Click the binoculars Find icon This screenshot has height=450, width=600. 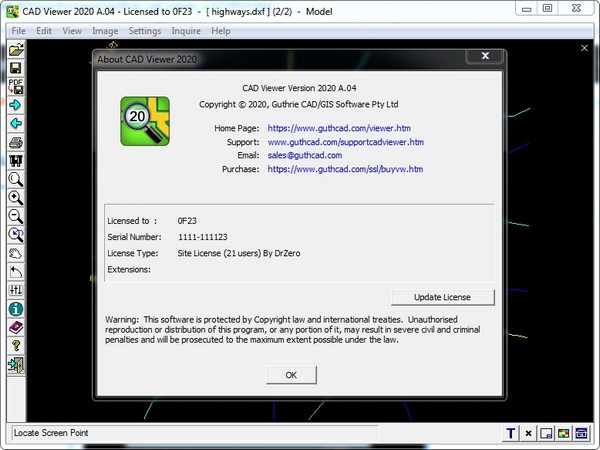[x=16, y=160]
